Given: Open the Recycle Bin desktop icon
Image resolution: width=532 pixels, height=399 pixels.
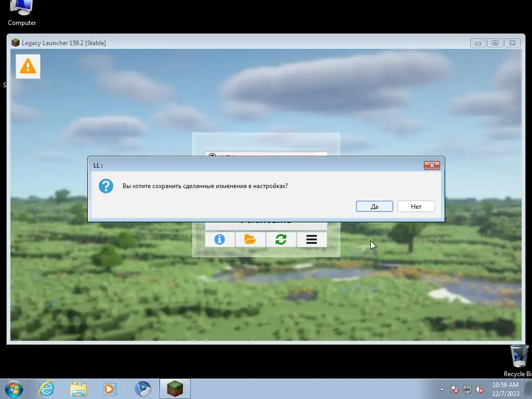Looking at the screenshot, I should tap(519, 361).
